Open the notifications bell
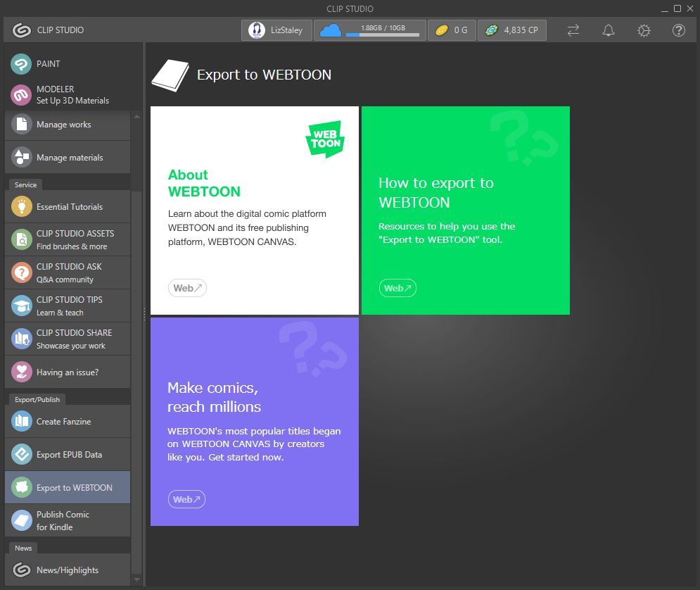This screenshot has height=590, width=700. pos(608,30)
